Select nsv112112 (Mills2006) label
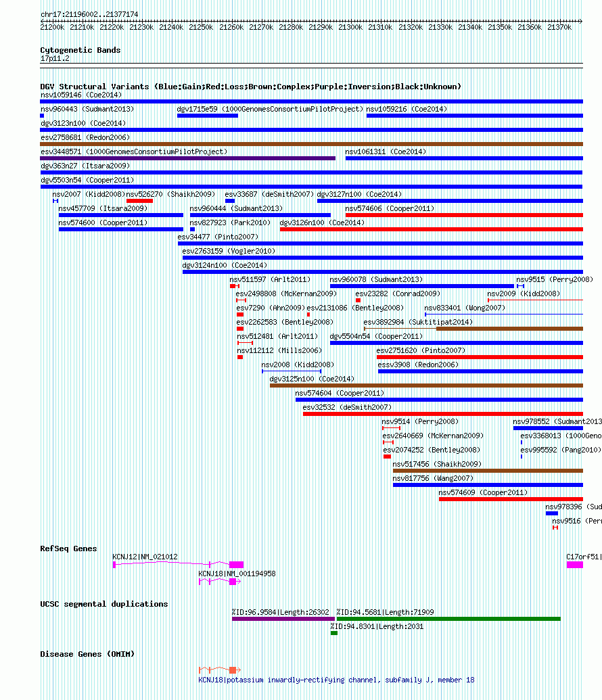 pos(279,351)
